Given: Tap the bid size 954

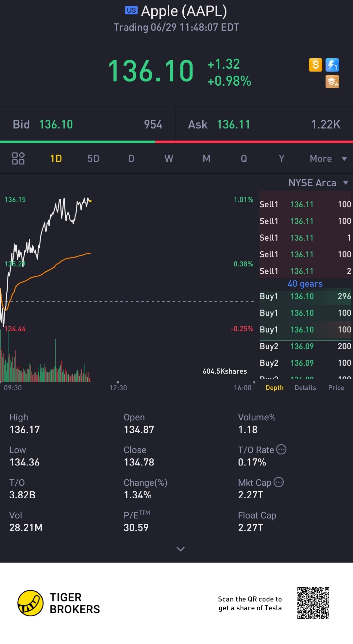Looking at the screenshot, I should [153, 125].
